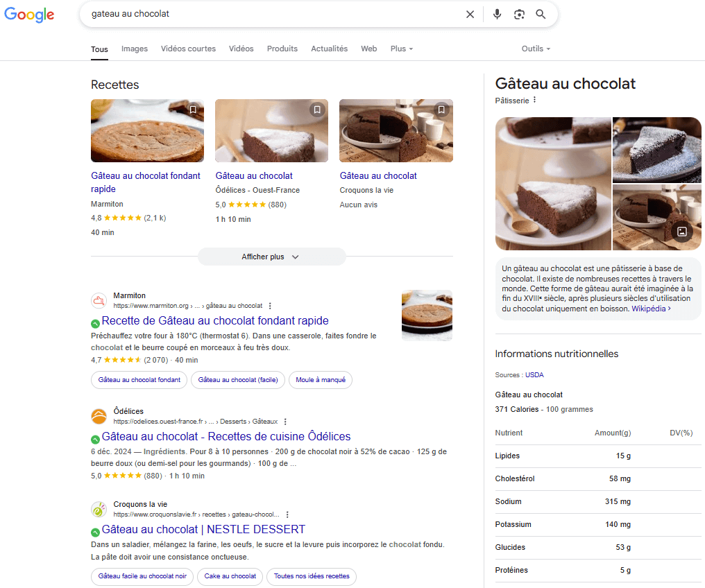Switch to the Produits tab
Screen dimensions: 705x588
click(282, 49)
